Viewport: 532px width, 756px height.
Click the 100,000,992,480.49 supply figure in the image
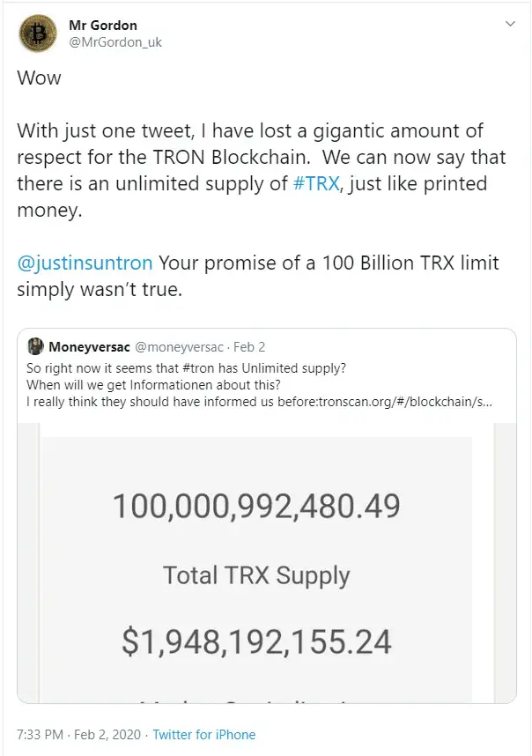256,506
